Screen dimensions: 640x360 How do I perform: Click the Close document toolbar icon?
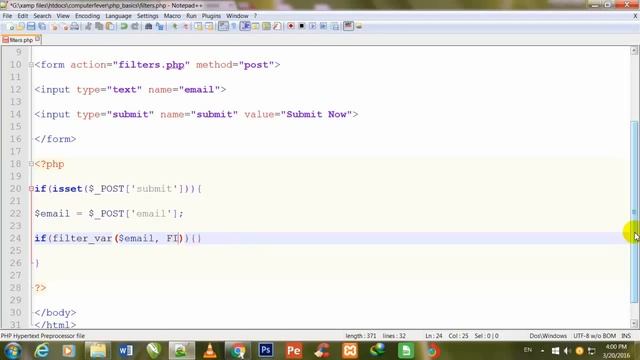pyautogui.click(x=54, y=27)
